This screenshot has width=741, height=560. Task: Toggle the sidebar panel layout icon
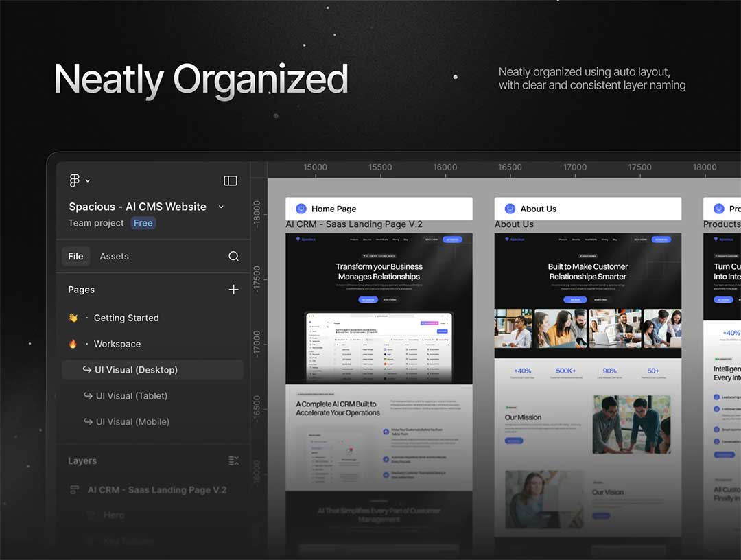231,180
